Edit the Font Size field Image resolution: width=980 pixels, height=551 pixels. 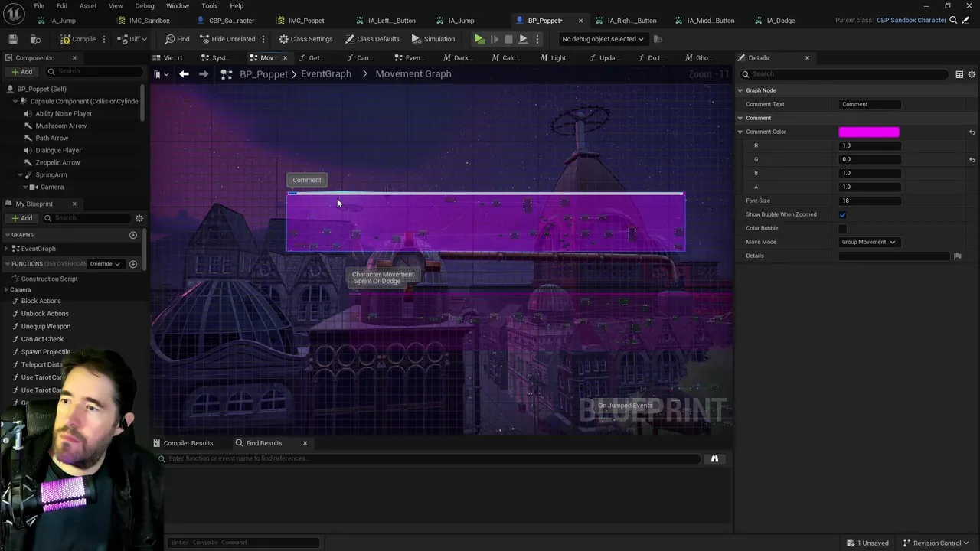tap(870, 201)
